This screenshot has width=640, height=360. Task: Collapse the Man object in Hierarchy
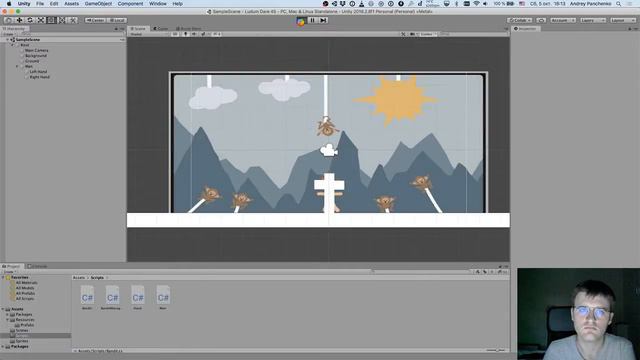[x=17, y=66]
